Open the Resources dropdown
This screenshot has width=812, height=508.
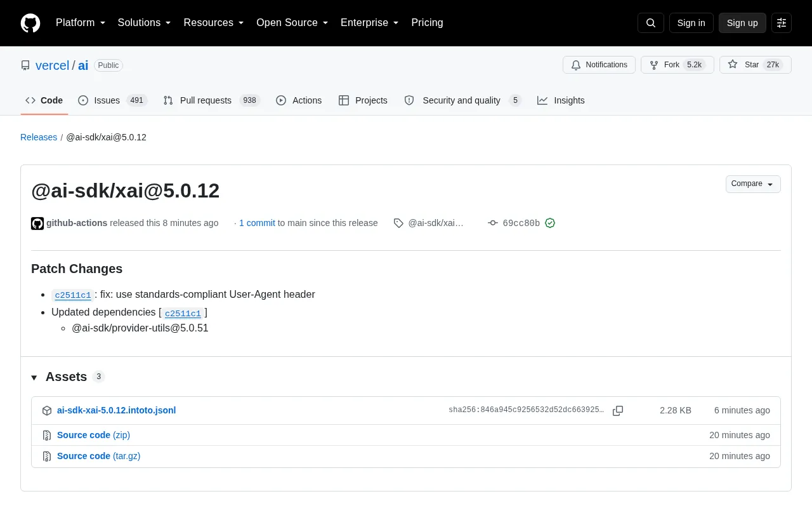214,23
